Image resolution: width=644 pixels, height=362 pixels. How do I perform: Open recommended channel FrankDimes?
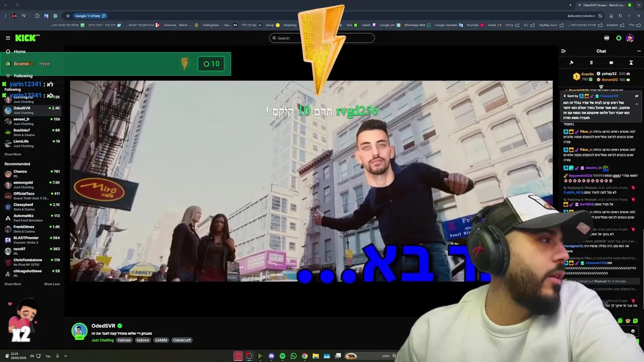(x=32, y=229)
